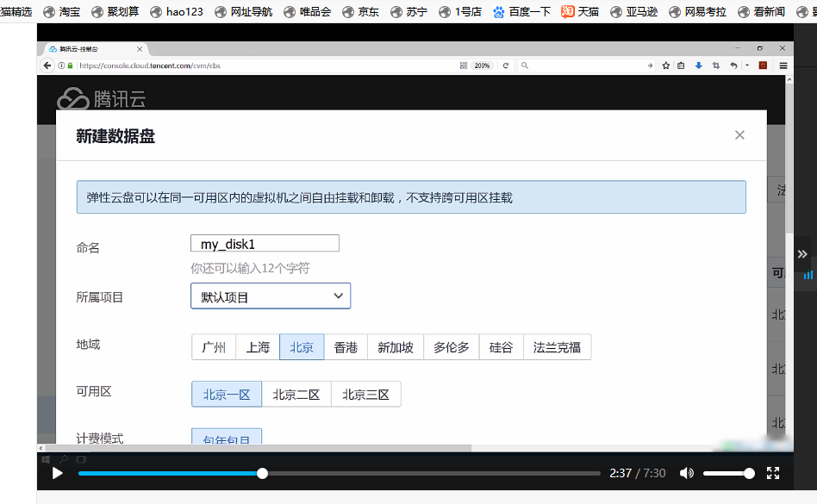Select region 法兰克福
This screenshot has height=504, width=817.
pyautogui.click(x=557, y=346)
